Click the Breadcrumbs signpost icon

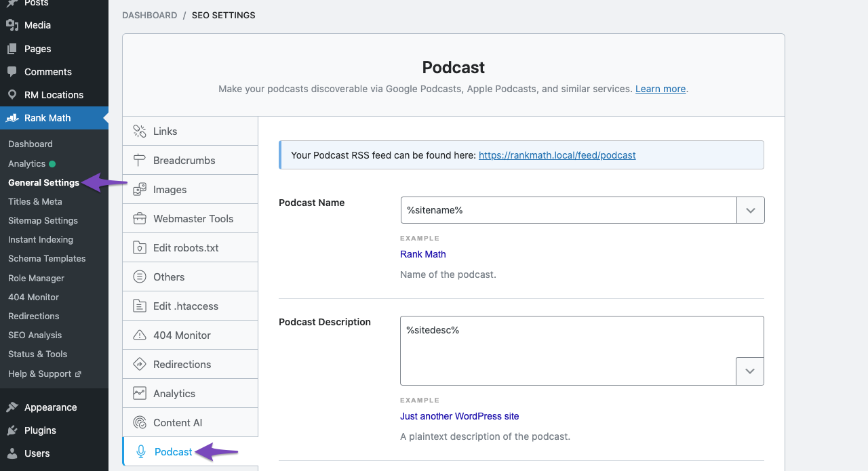click(140, 160)
